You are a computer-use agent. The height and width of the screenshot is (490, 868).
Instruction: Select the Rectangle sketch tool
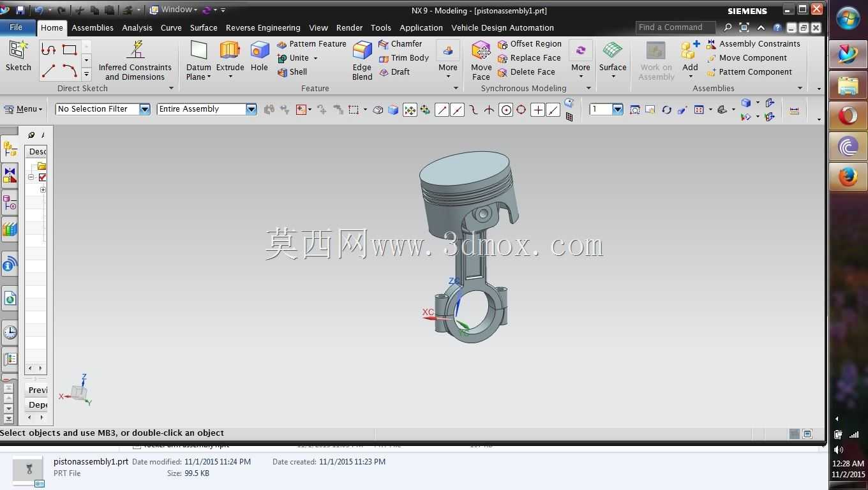click(70, 50)
